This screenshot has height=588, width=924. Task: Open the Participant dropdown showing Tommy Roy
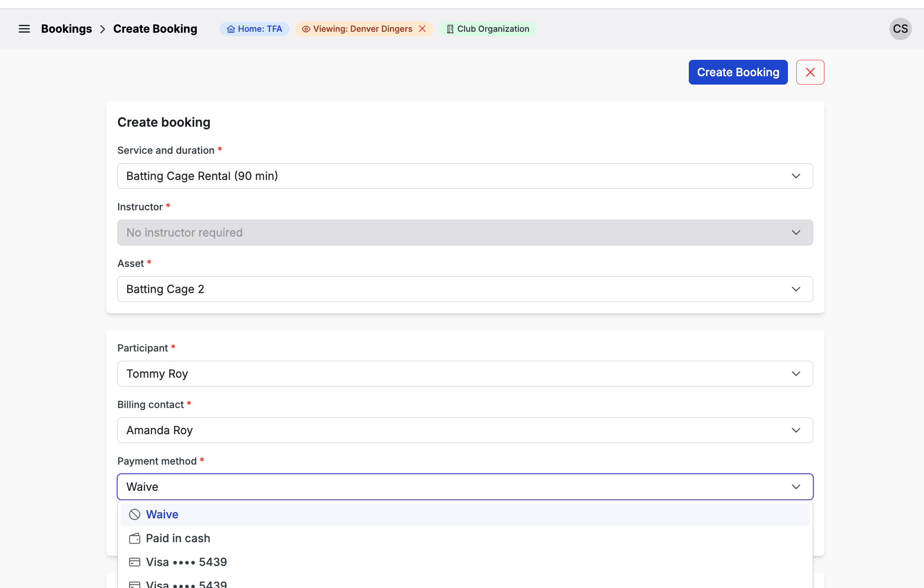795,374
